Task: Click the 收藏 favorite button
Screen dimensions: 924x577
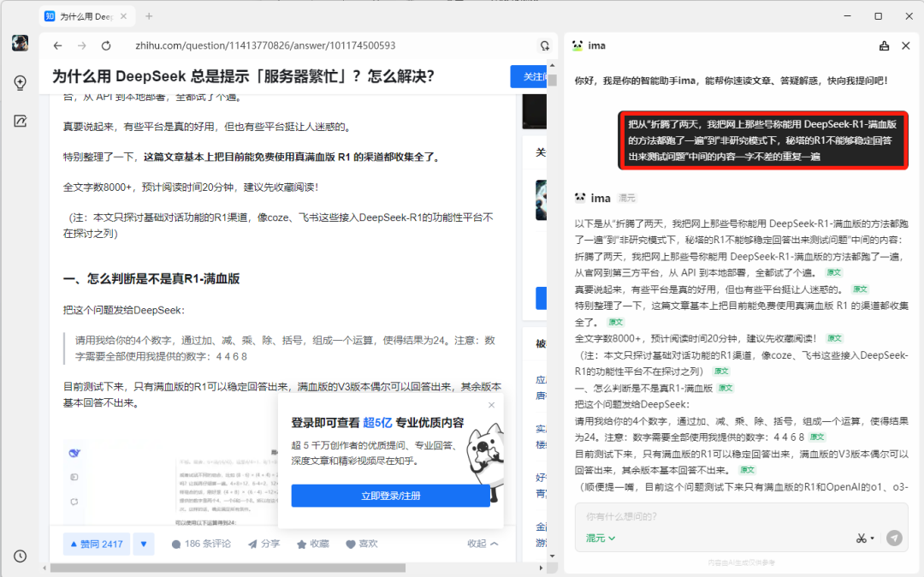Action: [313, 544]
